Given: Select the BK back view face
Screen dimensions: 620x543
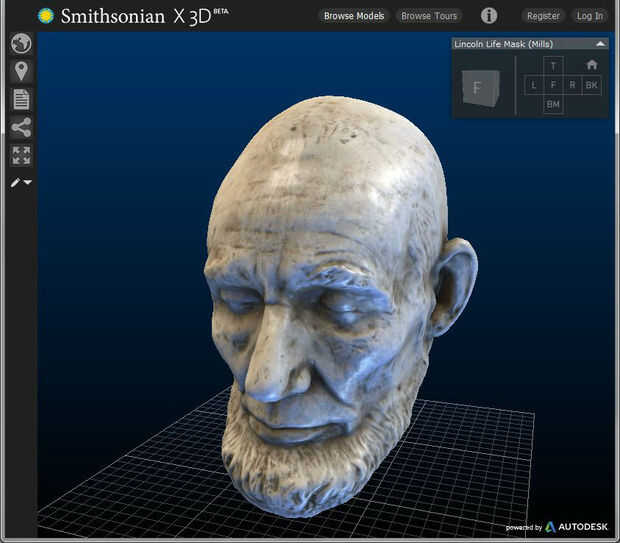Looking at the screenshot, I should [x=592, y=85].
